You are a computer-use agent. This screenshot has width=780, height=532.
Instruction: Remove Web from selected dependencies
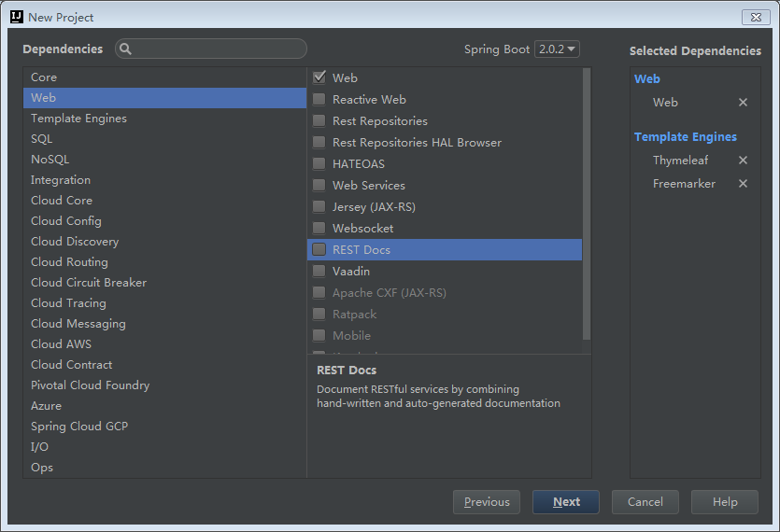pyautogui.click(x=743, y=102)
